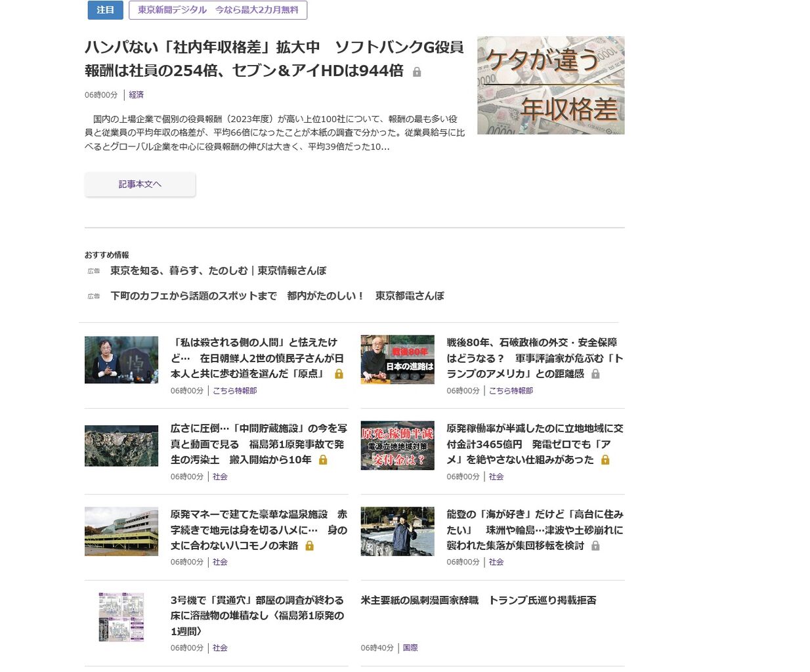Click diagram thumbnail of 3号機 貫通穴 article
810x672 pixels.
[x=121, y=617]
